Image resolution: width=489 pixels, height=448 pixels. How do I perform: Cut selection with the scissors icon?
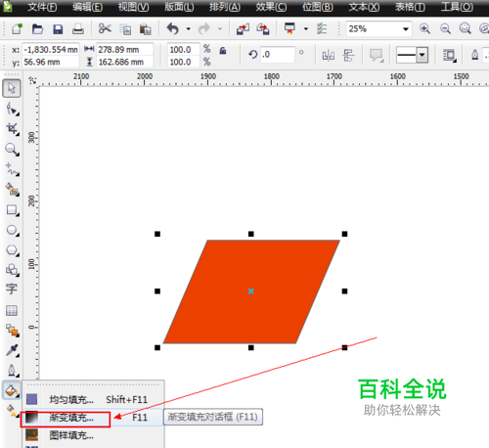[105, 28]
